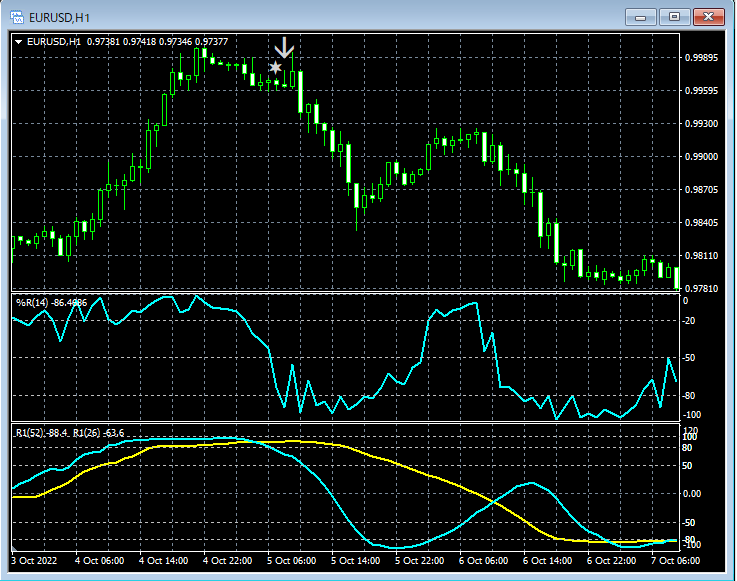Click the 3 Oct 2022 date label
Screen dimensions: 737x581
click(36, 561)
